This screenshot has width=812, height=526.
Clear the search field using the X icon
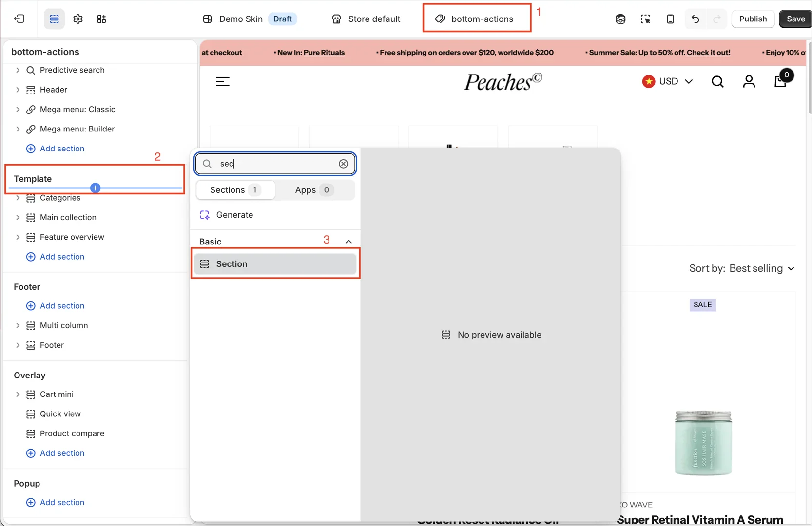[x=343, y=164]
